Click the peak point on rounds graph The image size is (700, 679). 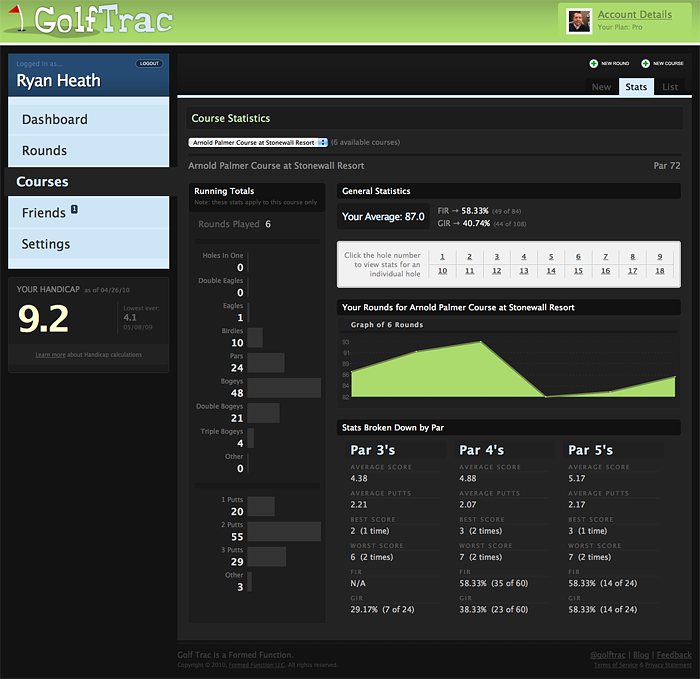481,342
